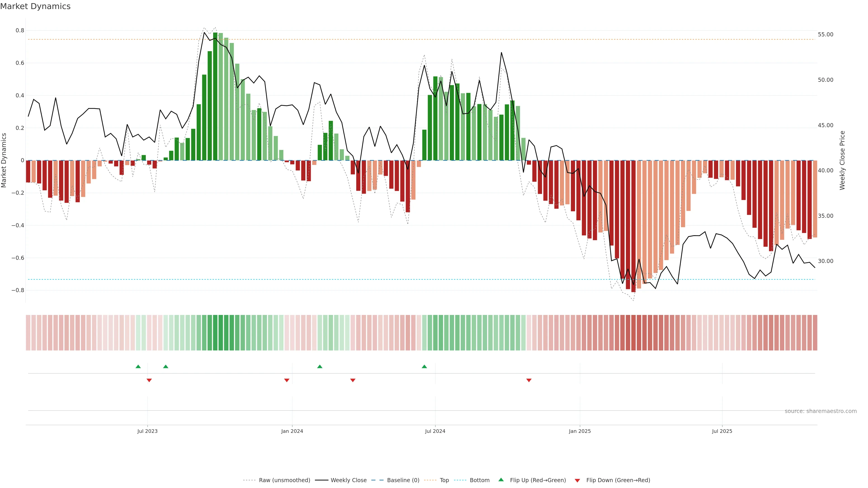This screenshot has width=868, height=488.
Task: Click the rightmost red Flip Down triangle marker
Action: pos(529,380)
